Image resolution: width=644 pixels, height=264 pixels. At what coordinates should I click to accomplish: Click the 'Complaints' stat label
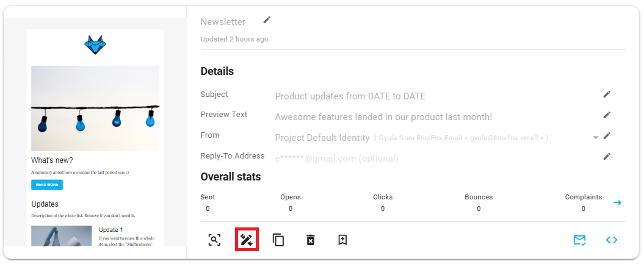click(583, 197)
